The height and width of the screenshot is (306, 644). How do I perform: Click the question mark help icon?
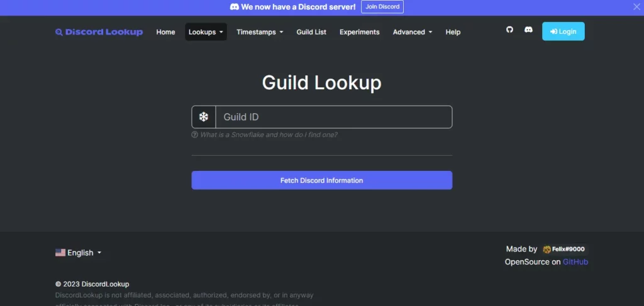click(x=195, y=134)
